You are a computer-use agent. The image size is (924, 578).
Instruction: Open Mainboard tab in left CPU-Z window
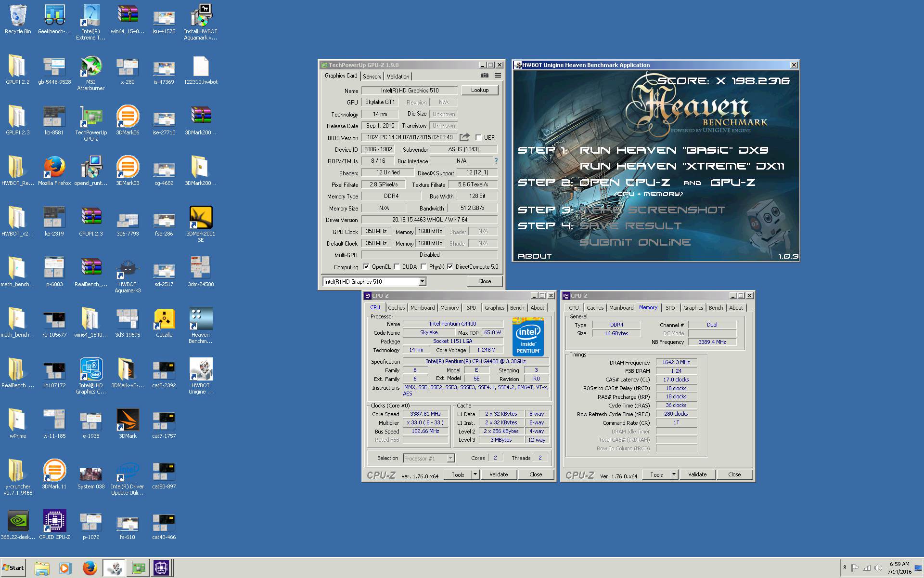click(423, 308)
